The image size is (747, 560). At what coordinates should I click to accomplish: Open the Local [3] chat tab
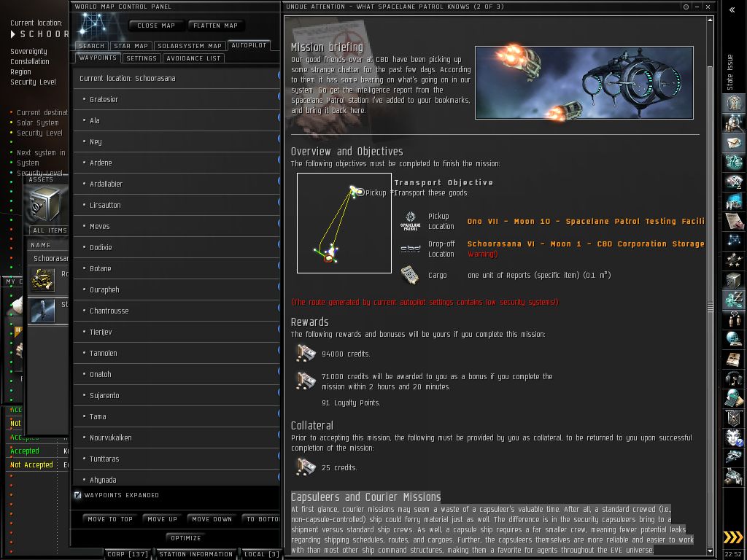click(261, 554)
